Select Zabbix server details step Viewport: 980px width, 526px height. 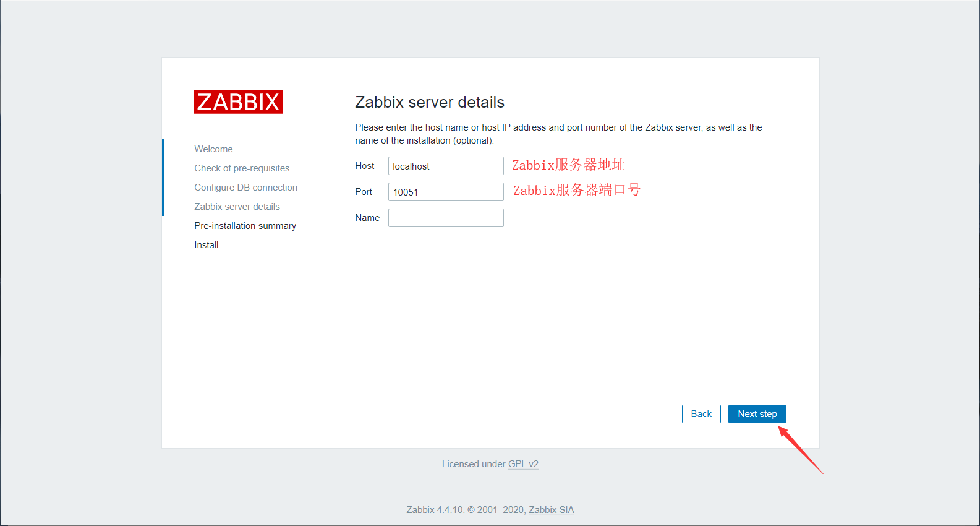(237, 207)
